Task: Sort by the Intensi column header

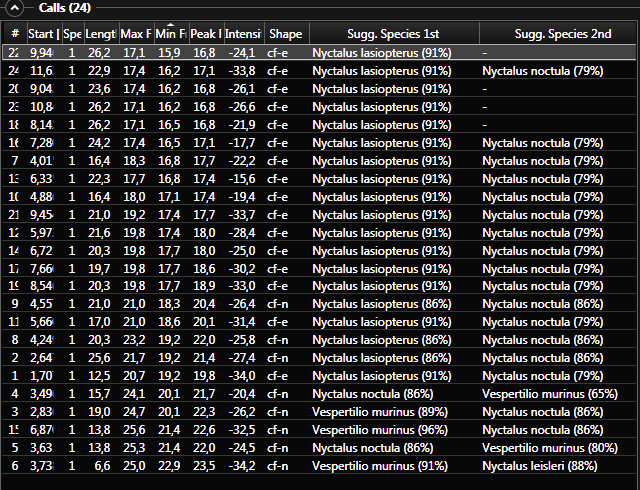Action: pos(242,34)
